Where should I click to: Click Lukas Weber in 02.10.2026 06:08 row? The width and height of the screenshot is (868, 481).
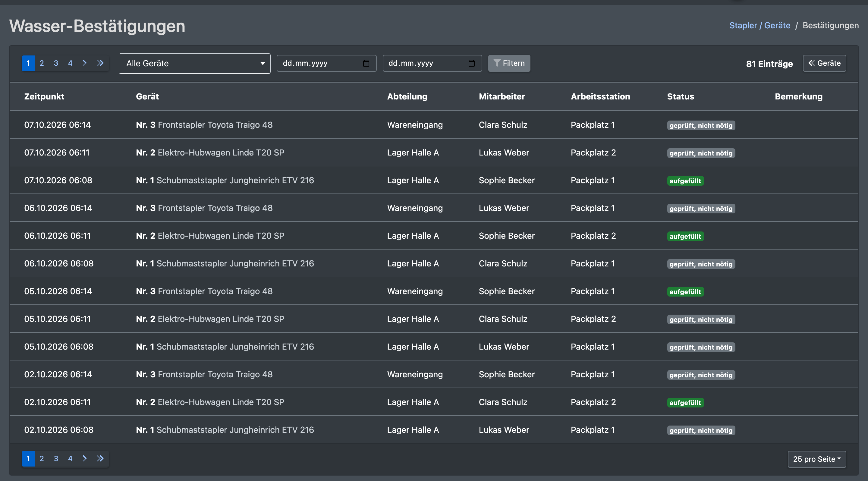tap(504, 429)
